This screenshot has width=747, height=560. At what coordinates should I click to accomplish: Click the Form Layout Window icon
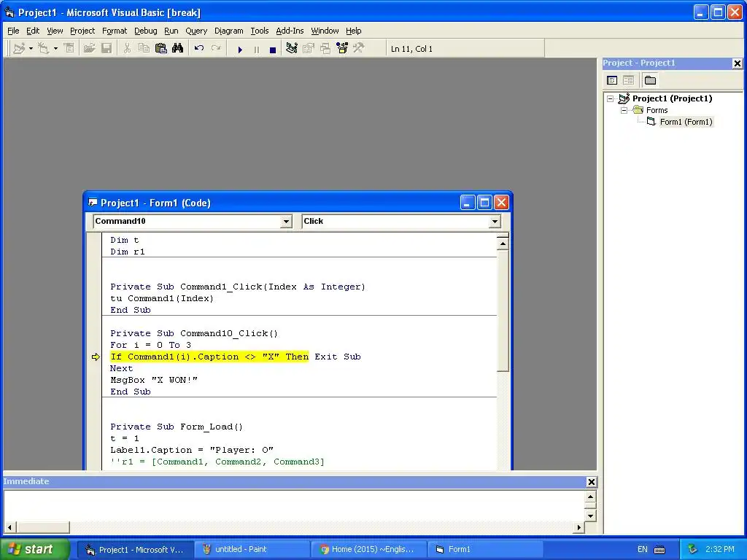point(325,49)
